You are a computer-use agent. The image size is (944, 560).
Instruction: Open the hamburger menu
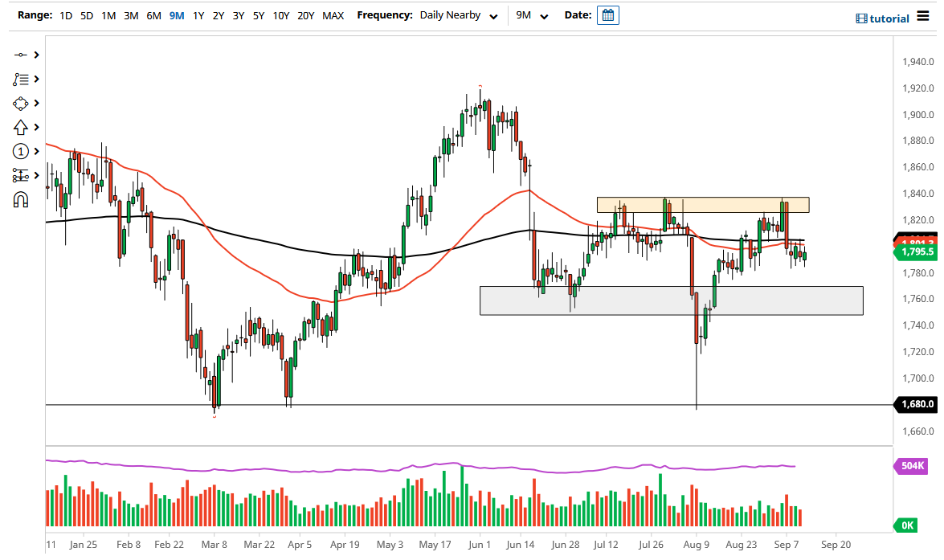coord(923,16)
